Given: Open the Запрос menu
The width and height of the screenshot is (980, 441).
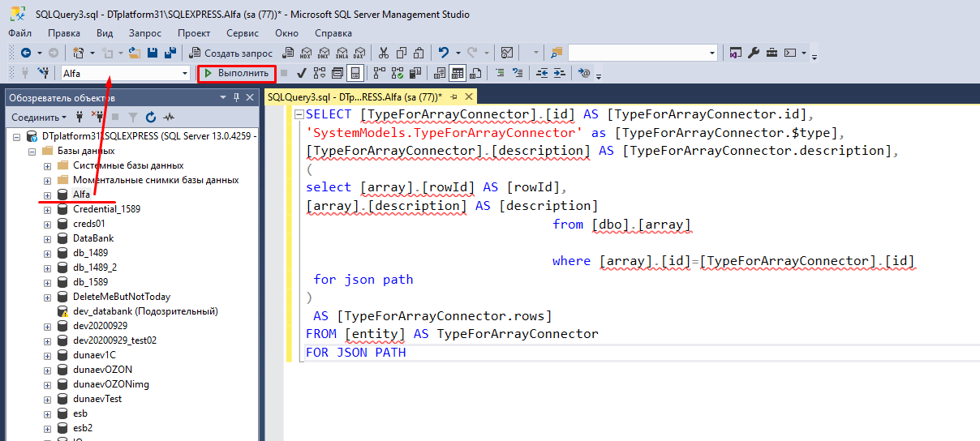Looking at the screenshot, I should point(144,33).
